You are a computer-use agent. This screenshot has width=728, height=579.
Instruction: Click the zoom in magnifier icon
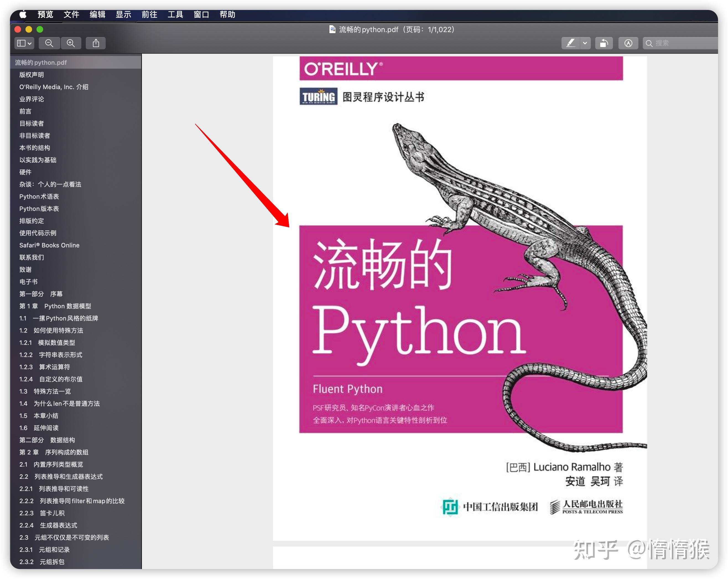tap(71, 43)
